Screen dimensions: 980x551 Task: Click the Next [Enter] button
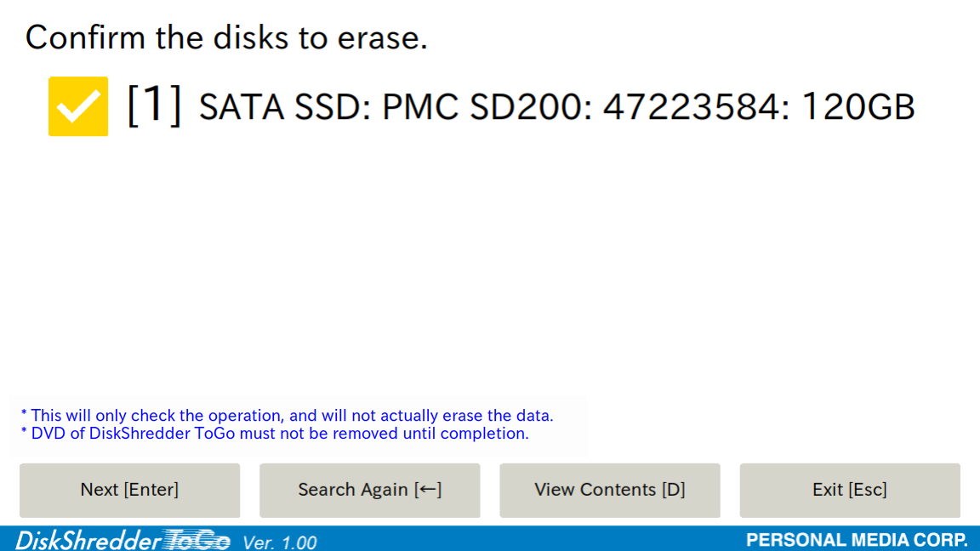129,490
